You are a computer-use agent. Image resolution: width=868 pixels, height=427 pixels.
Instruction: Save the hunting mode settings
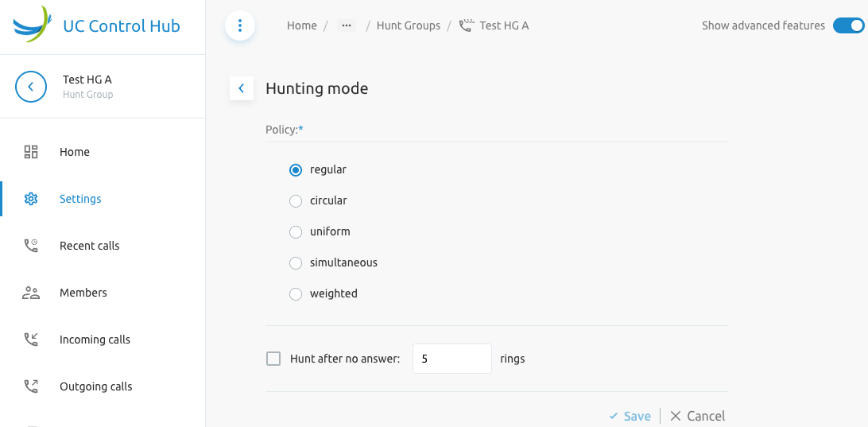[630, 416]
